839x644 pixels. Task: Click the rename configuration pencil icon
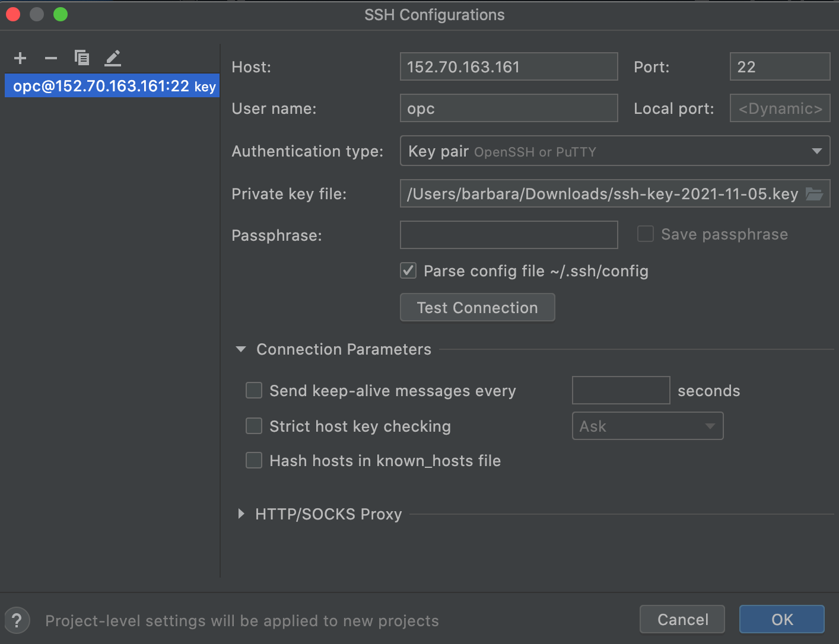coord(113,58)
